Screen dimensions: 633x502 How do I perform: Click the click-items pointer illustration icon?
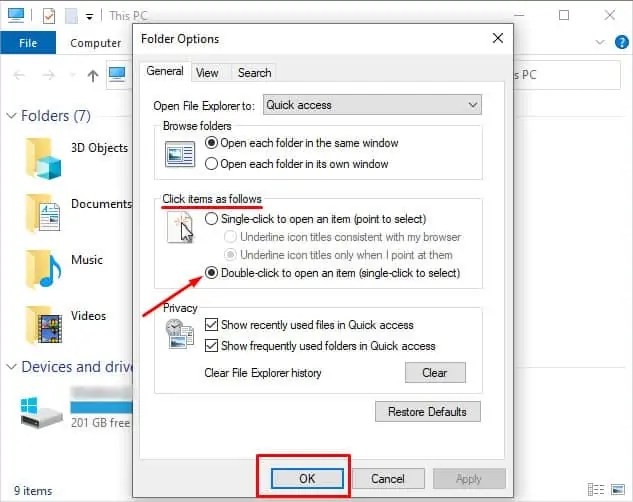click(x=180, y=227)
